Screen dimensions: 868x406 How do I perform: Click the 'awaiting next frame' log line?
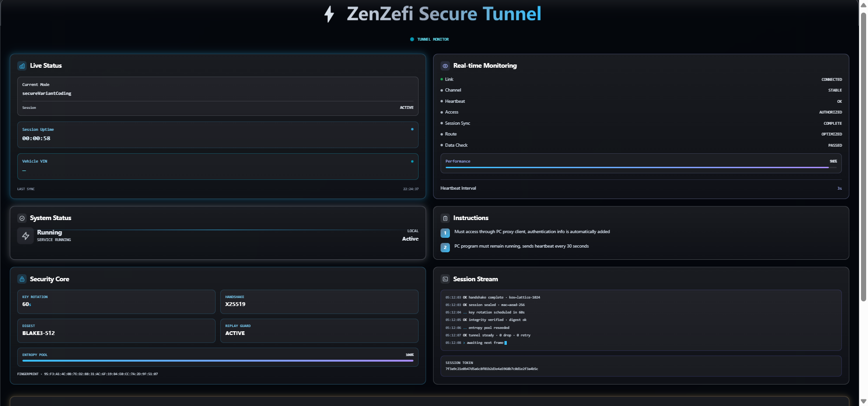click(476, 342)
